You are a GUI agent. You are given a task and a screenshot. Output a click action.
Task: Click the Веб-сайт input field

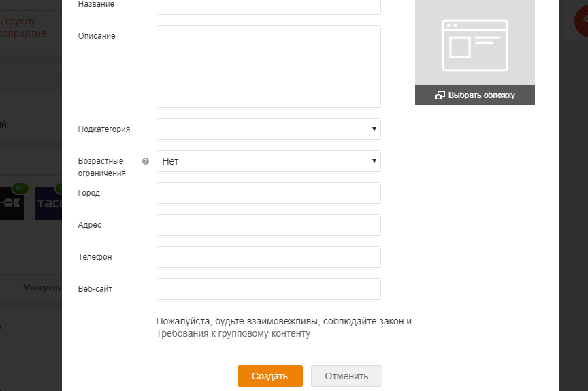click(268, 289)
